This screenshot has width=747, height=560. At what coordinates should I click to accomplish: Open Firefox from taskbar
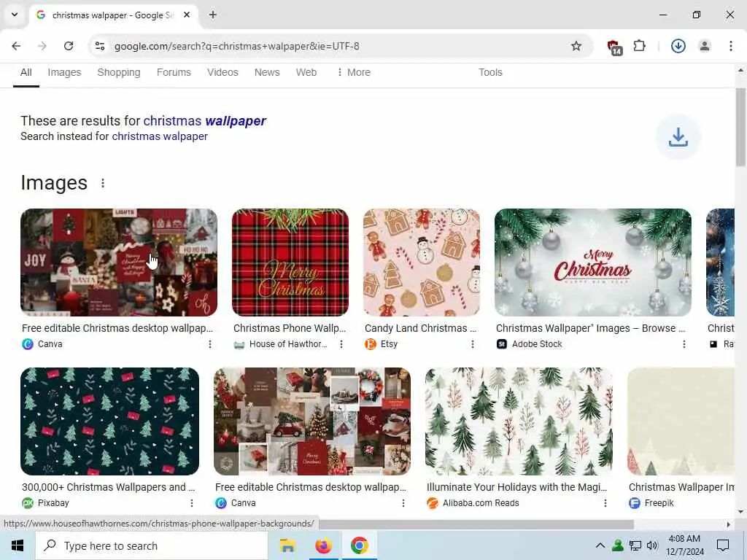(x=323, y=545)
